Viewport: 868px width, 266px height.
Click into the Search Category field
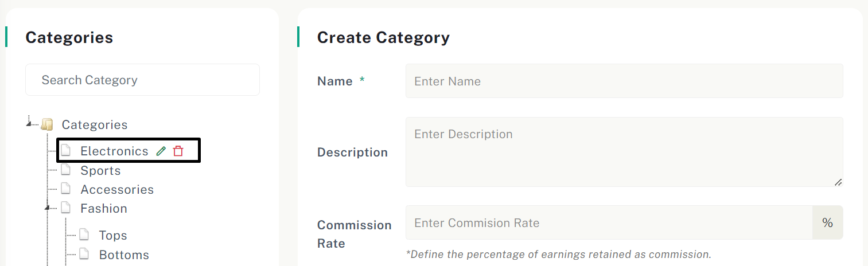coord(142,80)
